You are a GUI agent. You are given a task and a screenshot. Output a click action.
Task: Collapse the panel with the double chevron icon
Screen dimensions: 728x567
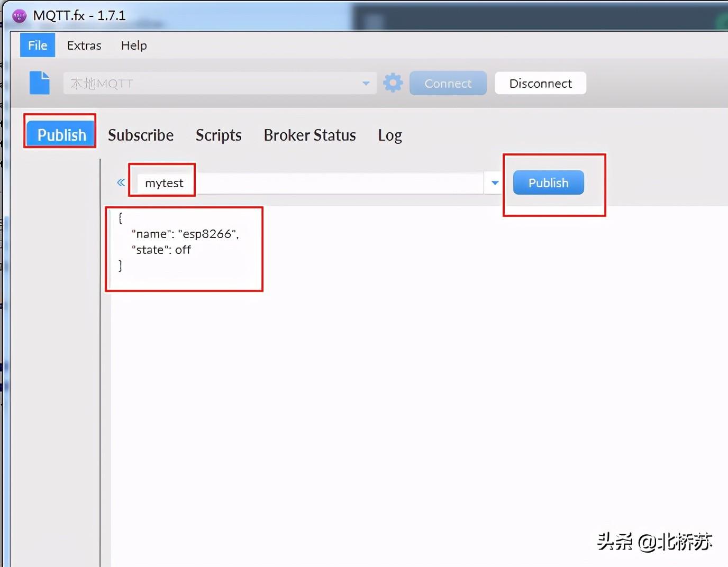click(x=121, y=182)
